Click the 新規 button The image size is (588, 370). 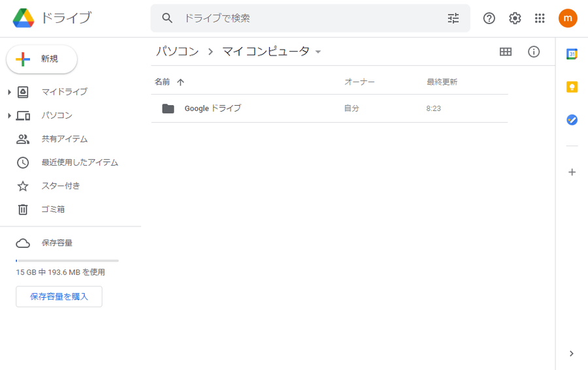[x=42, y=59]
